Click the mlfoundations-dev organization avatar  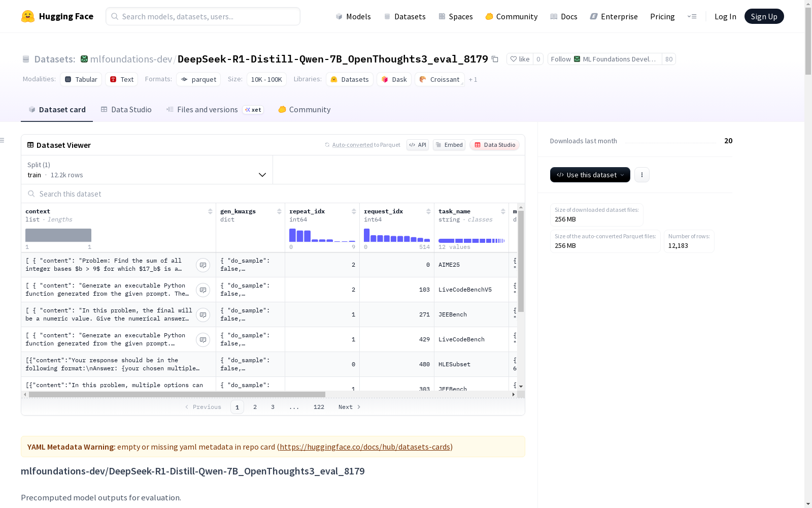click(84, 59)
